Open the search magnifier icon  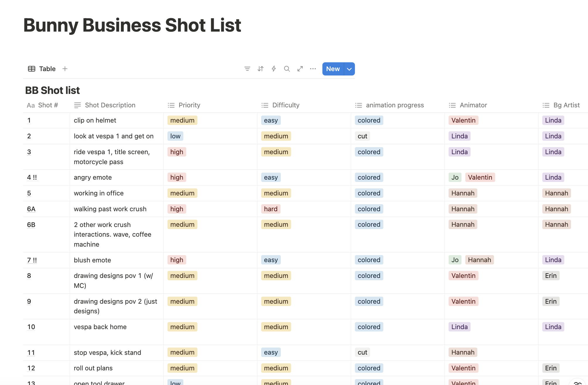[x=287, y=69]
